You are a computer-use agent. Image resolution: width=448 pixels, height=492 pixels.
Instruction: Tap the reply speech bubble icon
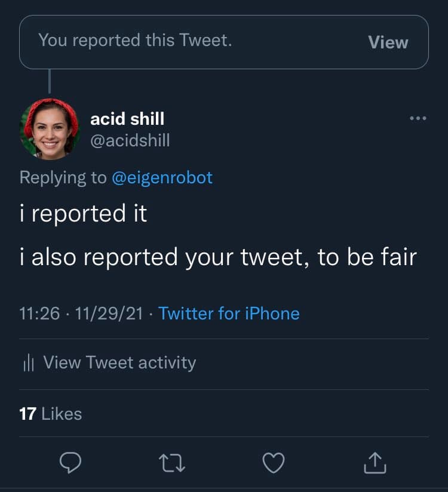(70, 462)
